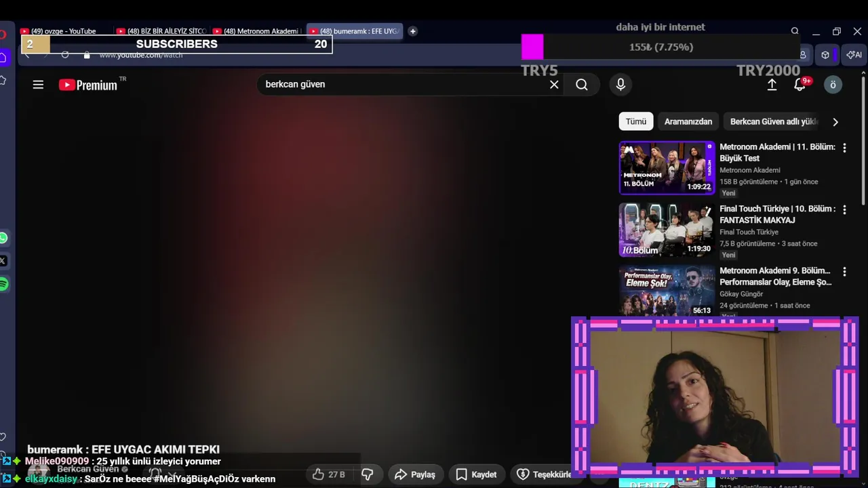This screenshot has width=868, height=488.
Task: Open Metronom Akademi 11. Bölüm title link
Action: click(777, 152)
